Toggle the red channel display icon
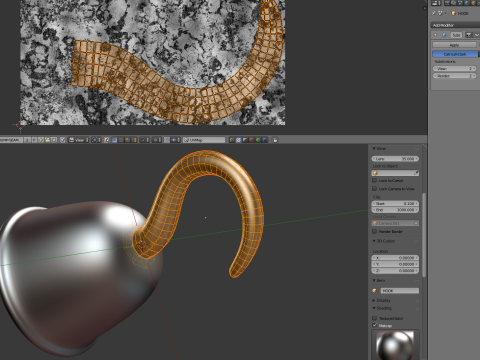Image resolution: width=480 pixels, height=360 pixels. tap(252, 140)
